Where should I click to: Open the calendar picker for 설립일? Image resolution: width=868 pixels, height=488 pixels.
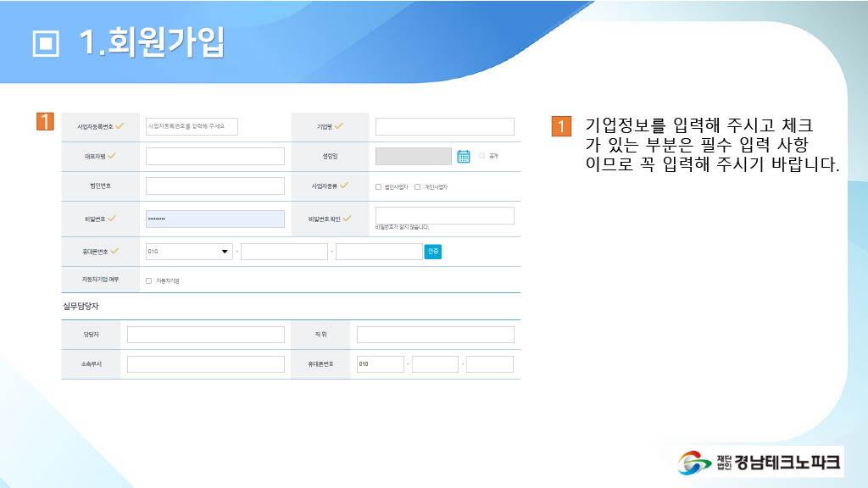[x=464, y=156]
